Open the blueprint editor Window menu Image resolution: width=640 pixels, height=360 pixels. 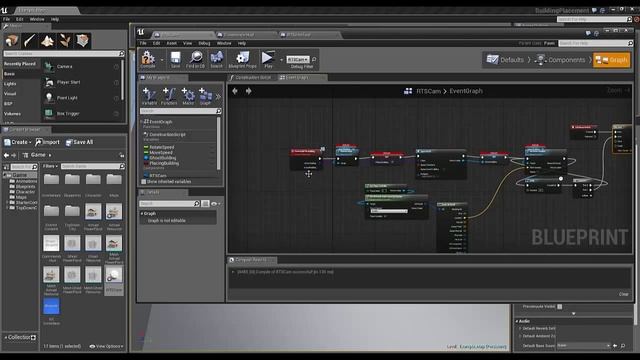224,43
